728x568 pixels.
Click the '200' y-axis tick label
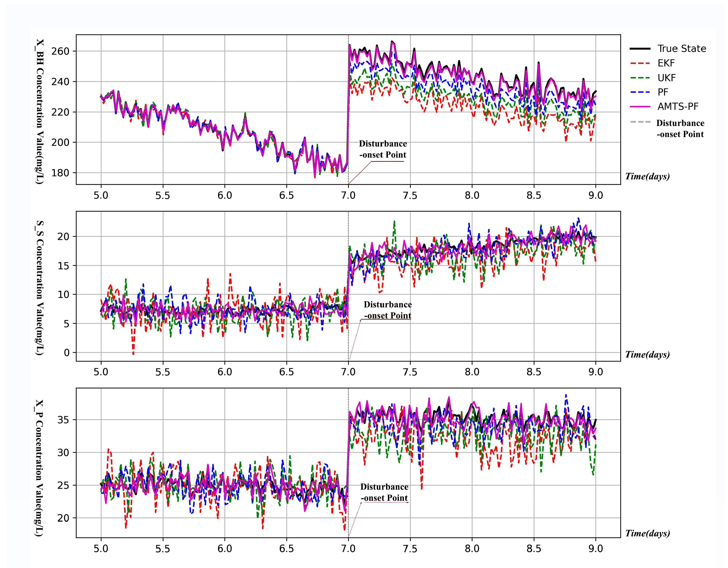click(60, 143)
